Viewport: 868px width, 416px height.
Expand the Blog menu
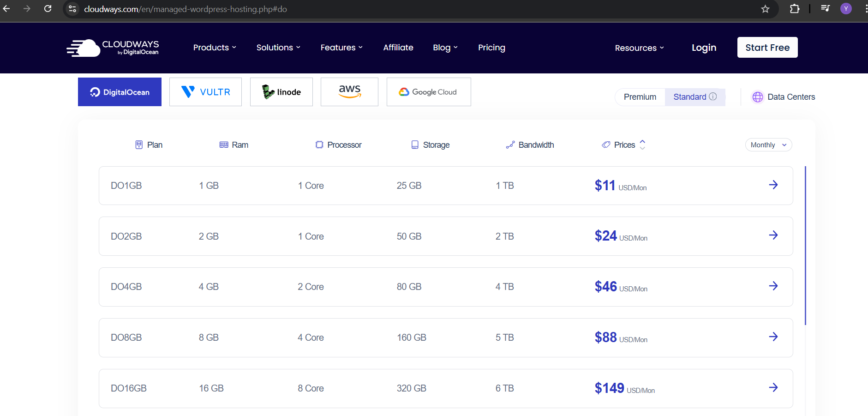coord(445,48)
